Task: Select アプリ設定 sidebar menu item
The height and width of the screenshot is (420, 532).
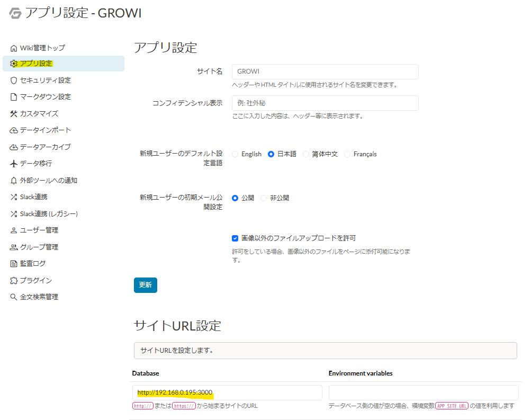Action: tap(64, 64)
